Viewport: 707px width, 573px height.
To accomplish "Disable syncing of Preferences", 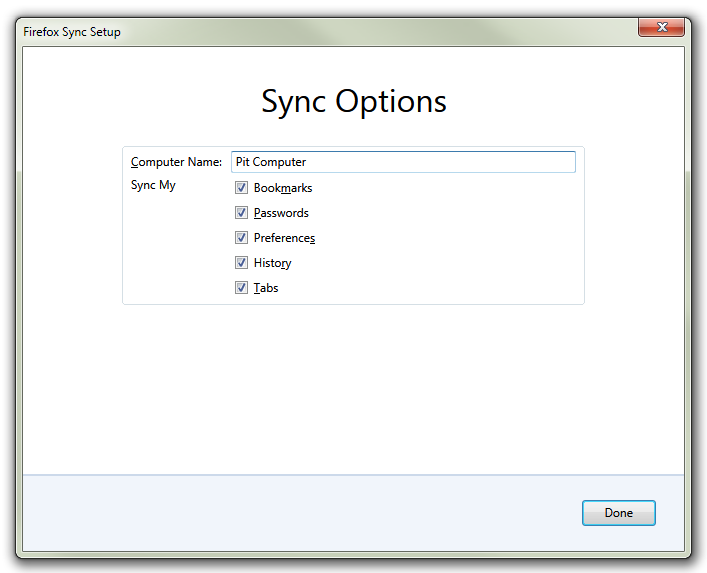I will click(241, 238).
